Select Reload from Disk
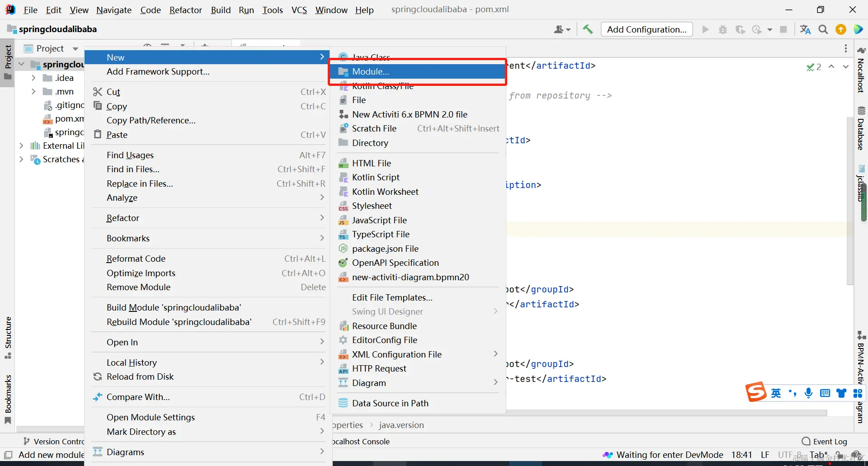This screenshot has height=466, width=868. tap(208, 377)
